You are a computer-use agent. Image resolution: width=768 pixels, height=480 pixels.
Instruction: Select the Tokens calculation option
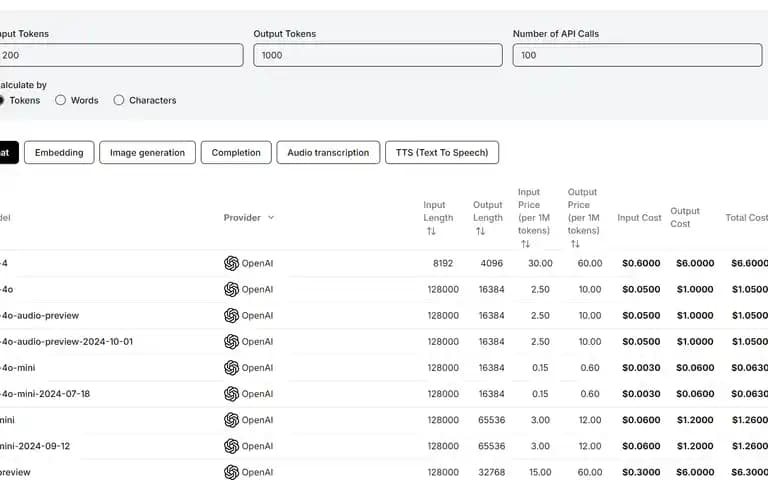0,100
